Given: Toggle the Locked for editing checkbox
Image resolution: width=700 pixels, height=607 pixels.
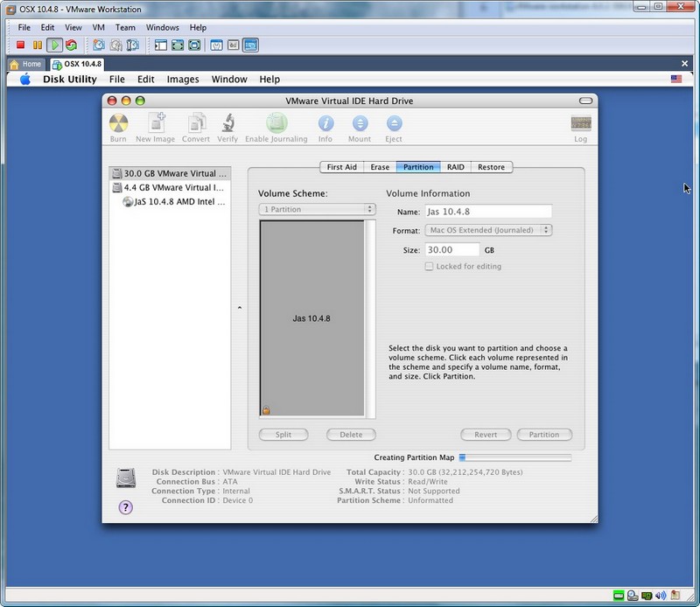Looking at the screenshot, I should pos(429,267).
